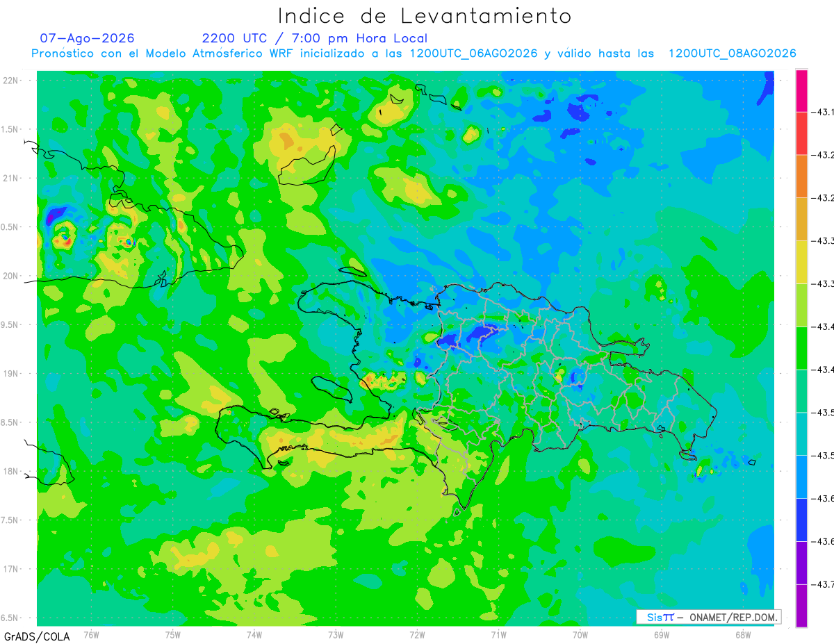Choose the bright yellow legend swatch
The width and height of the screenshot is (834, 644).
(x=801, y=263)
